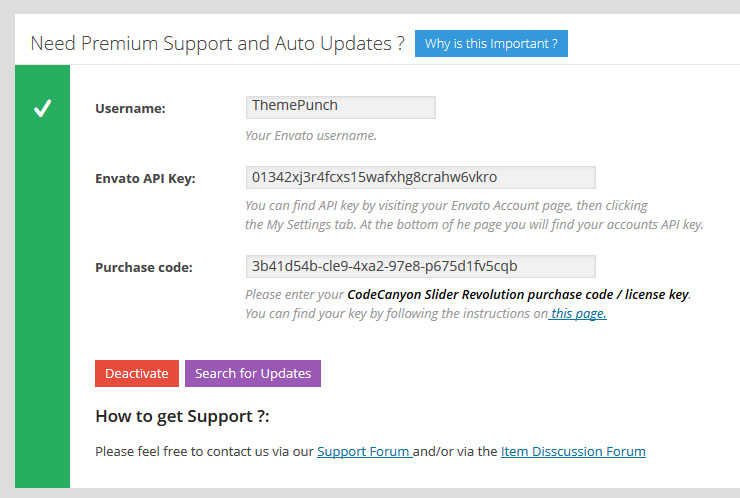This screenshot has width=740, height=498.
Task: Click the purple Search for Updates button
Action: [252, 373]
